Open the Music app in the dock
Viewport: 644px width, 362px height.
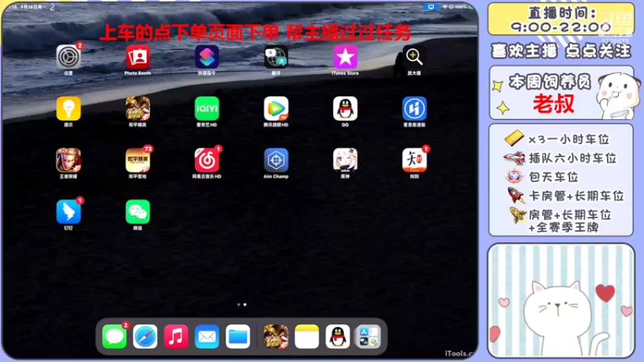pos(175,336)
